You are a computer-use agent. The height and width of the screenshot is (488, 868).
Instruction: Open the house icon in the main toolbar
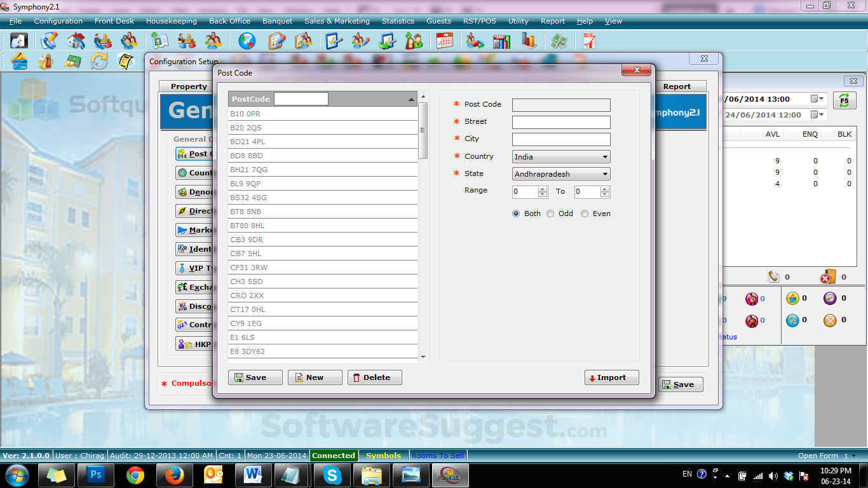[x=76, y=41]
